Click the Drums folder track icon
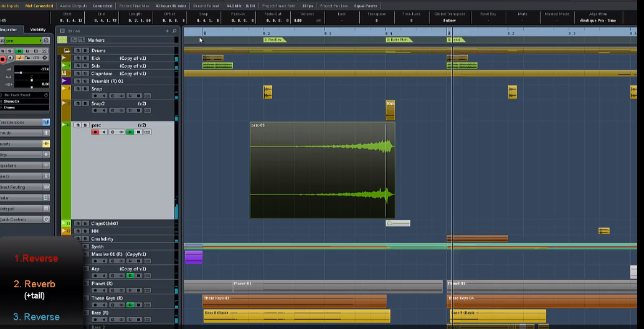644x329 pixels. (x=66, y=50)
